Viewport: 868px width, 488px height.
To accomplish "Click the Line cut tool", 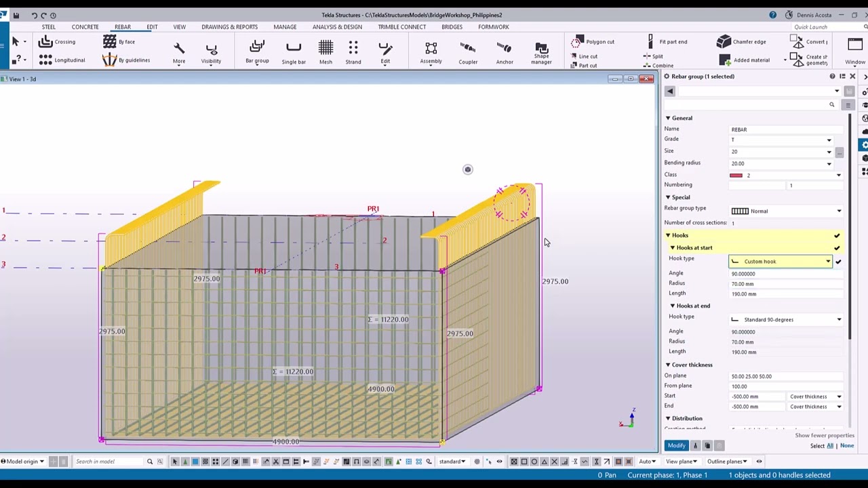I will 584,57.
